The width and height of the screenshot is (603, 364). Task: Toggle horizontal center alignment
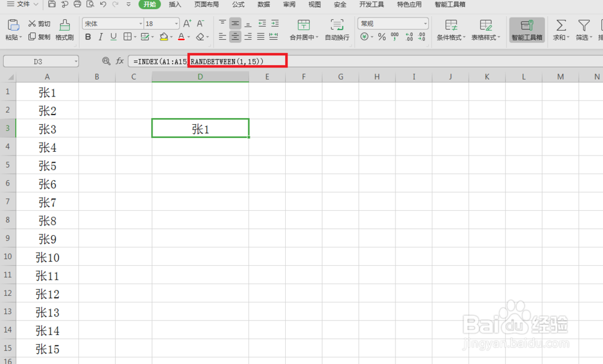pos(235,37)
